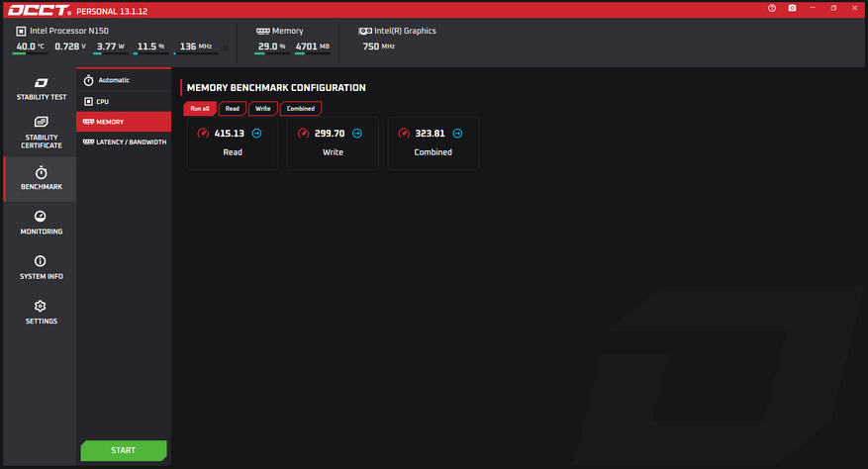Click the OCCT logo
Screen dimensions: 868x469
coord(39,11)
